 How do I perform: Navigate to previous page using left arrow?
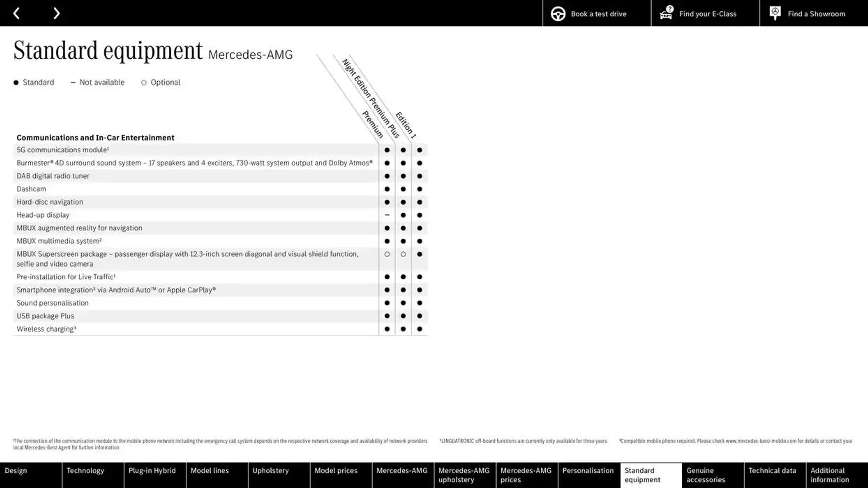click(x=16, y=13)
